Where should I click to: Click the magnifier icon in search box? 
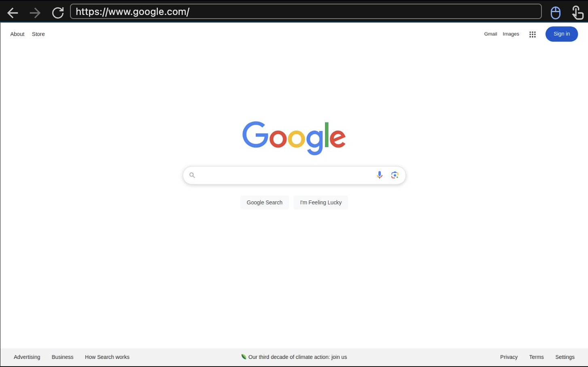(x=192, y=175)
